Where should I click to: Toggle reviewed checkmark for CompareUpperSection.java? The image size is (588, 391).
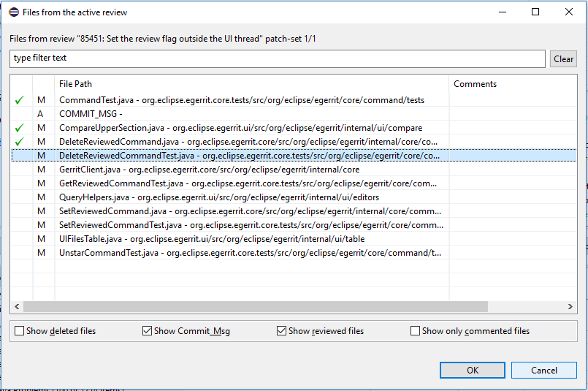point(20,128)
